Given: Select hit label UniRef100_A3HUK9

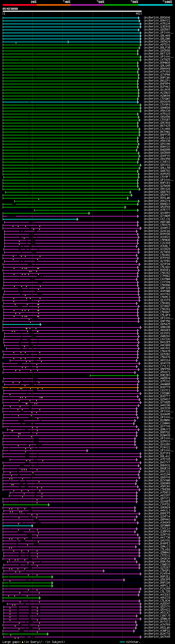Looking at the screenshot, I should 157,523.
